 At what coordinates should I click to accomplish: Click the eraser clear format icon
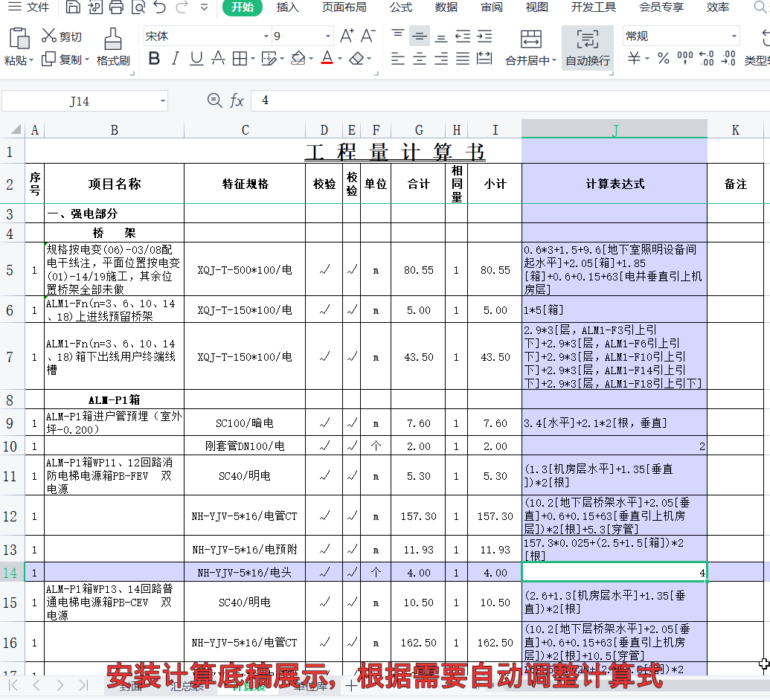(356, 59)
